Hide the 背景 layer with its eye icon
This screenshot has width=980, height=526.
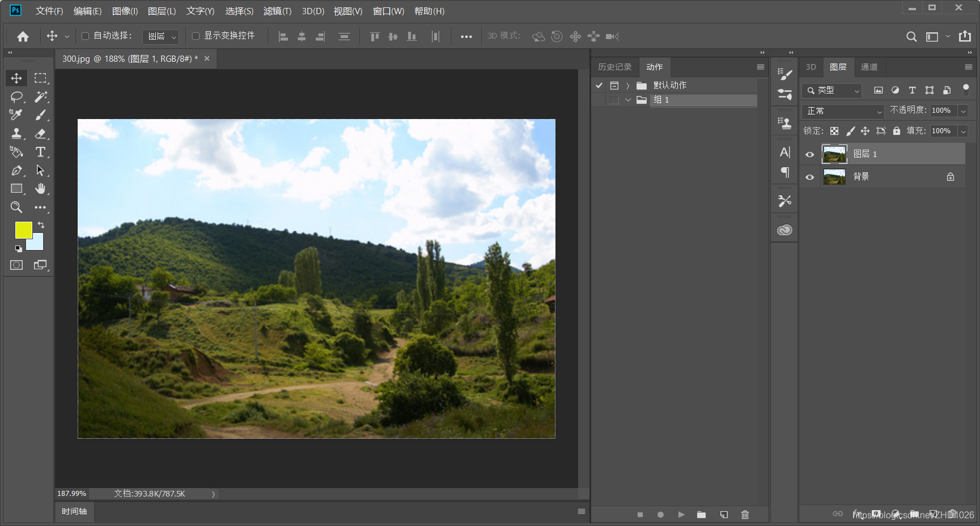pos(809,177)
